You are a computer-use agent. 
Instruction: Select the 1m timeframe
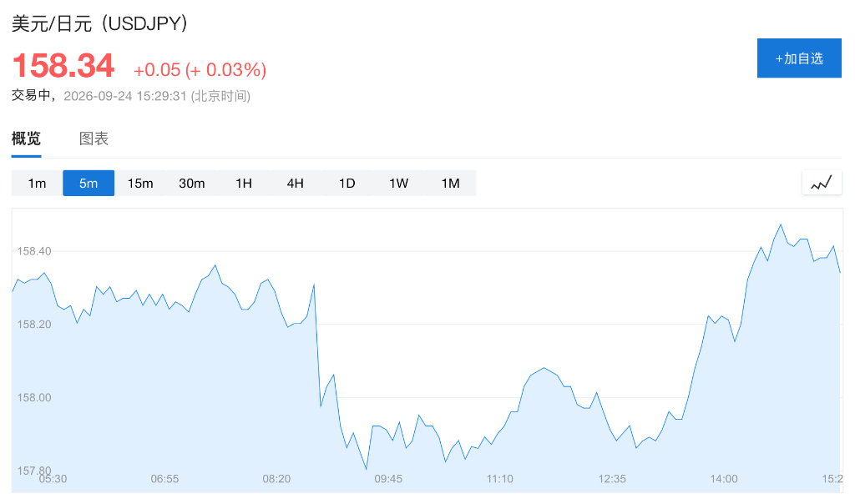37,183
